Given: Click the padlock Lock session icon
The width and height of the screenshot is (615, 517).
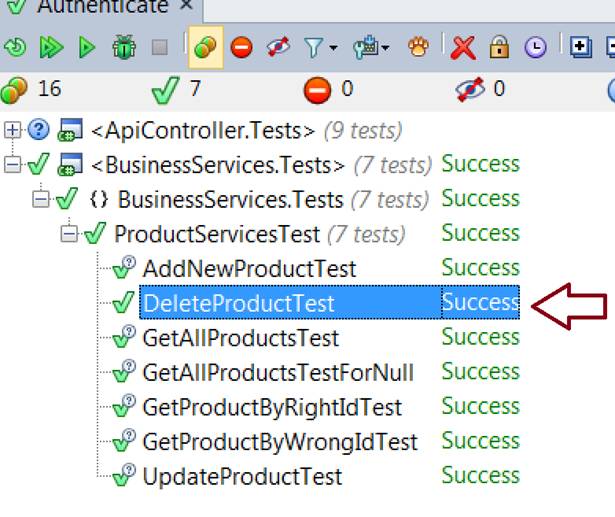Looking at the screenshot, I should [x=500, y=46].
